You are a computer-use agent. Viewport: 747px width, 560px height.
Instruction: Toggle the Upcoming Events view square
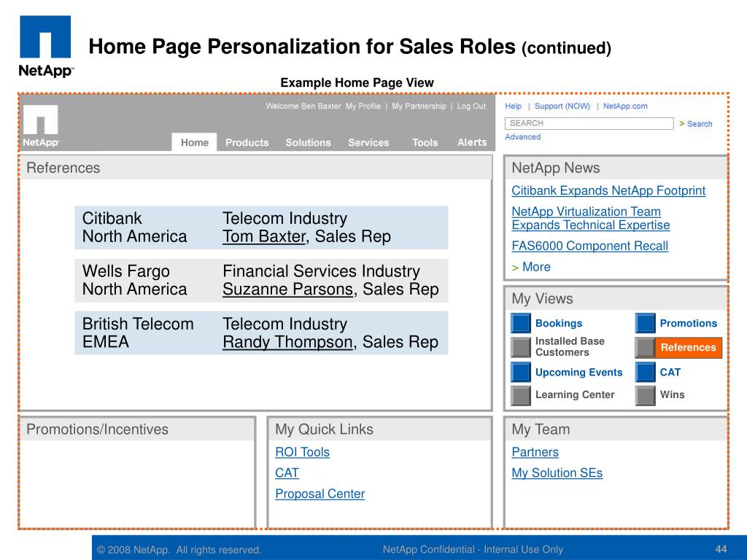tap(521, 372)
